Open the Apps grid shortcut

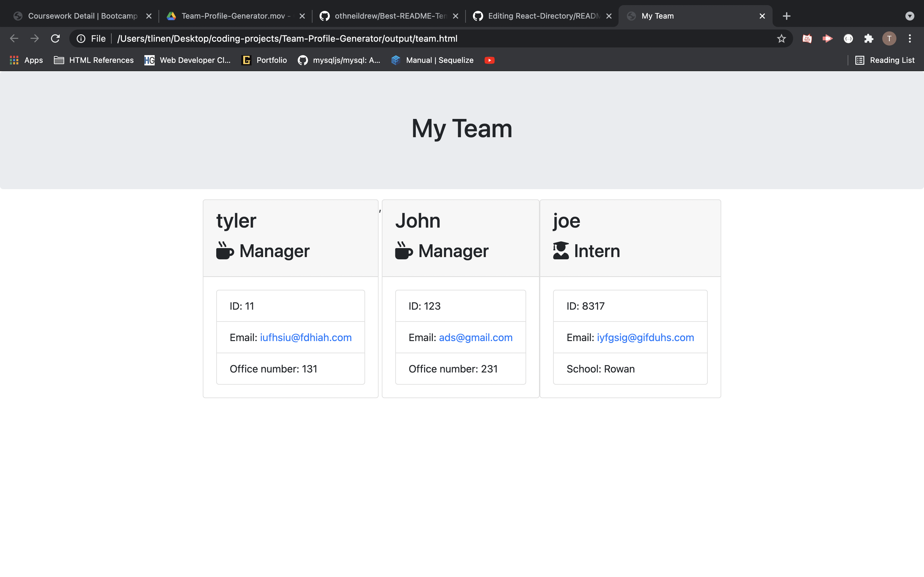[14, 60]
